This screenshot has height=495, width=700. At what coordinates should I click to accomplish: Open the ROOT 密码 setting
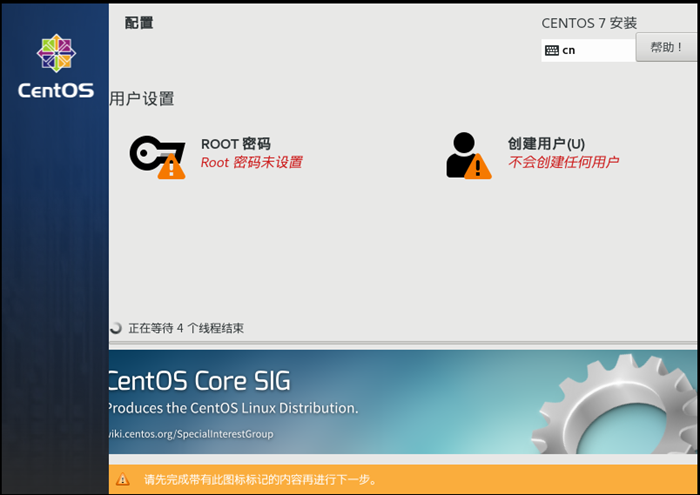[x=235, y=144]
